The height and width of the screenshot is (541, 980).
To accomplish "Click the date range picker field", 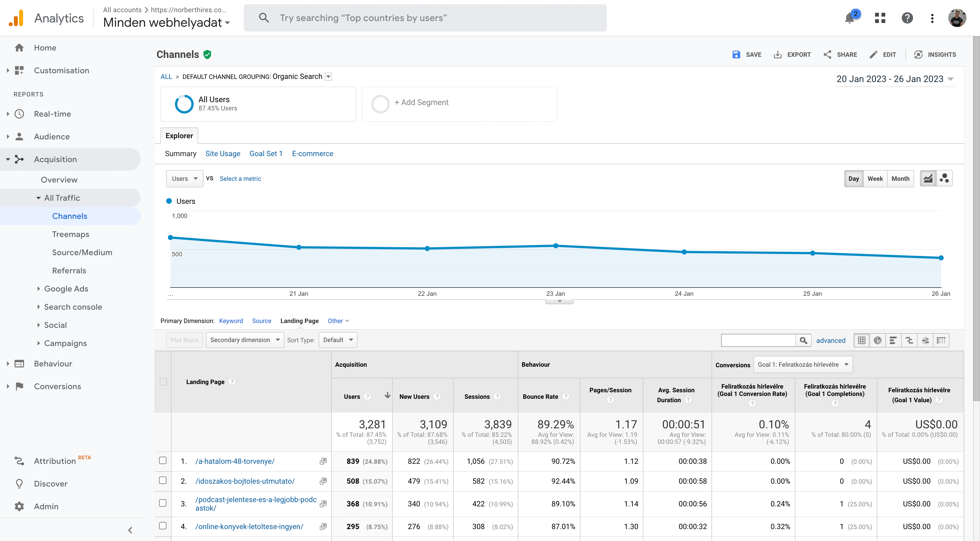I will click(891, 79).
